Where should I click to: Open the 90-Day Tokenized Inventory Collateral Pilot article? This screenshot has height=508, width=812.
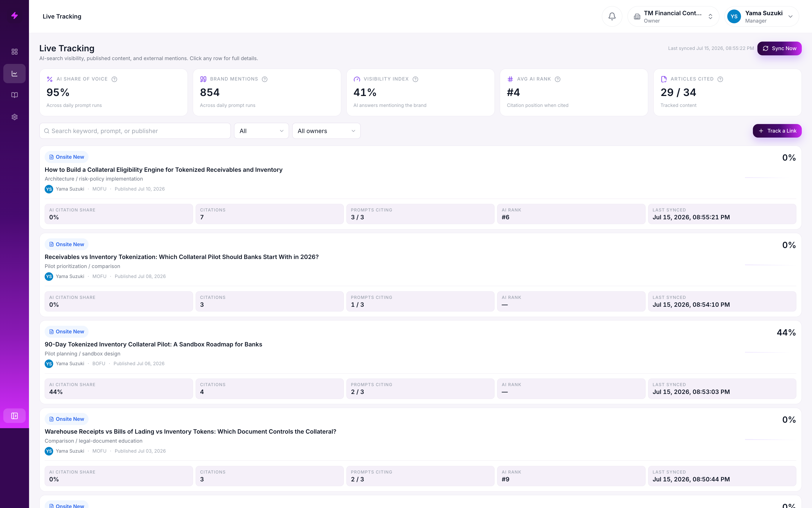153,344
